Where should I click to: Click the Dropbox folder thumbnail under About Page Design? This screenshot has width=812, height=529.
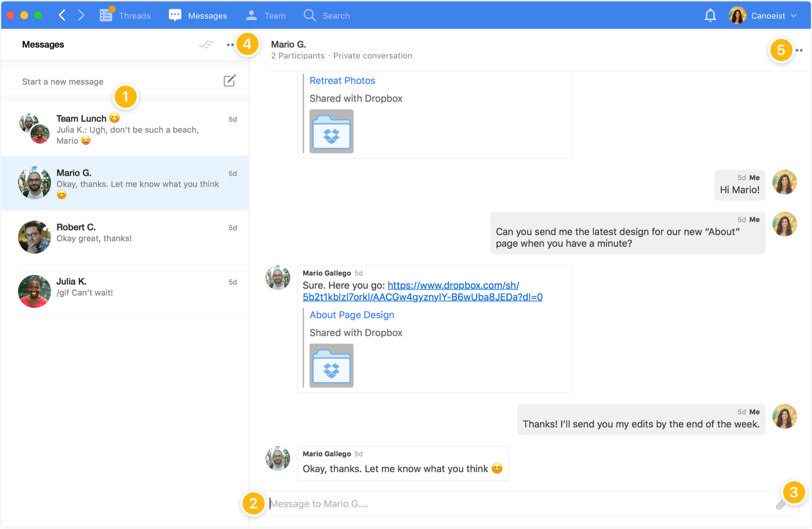pyautogui.click(x=331, y=366)
